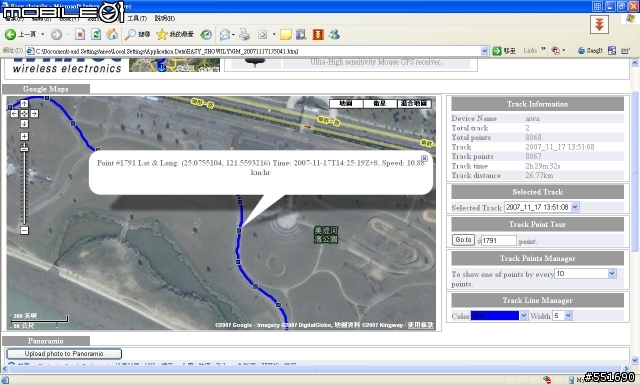The width and height of the screenshot is (640, 385).
Task: Open the show-every-N-points dropdown
Action: click(612, 274)
